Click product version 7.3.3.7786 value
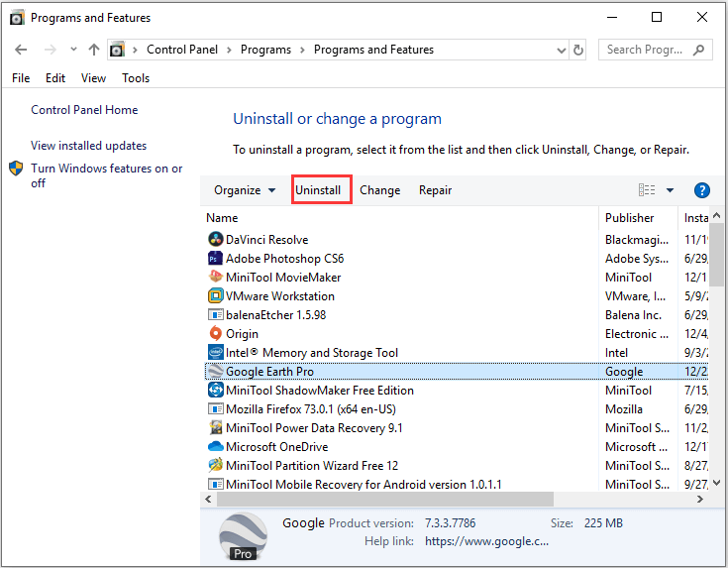This screenshot has width=728, height=568. coord(450,523)
